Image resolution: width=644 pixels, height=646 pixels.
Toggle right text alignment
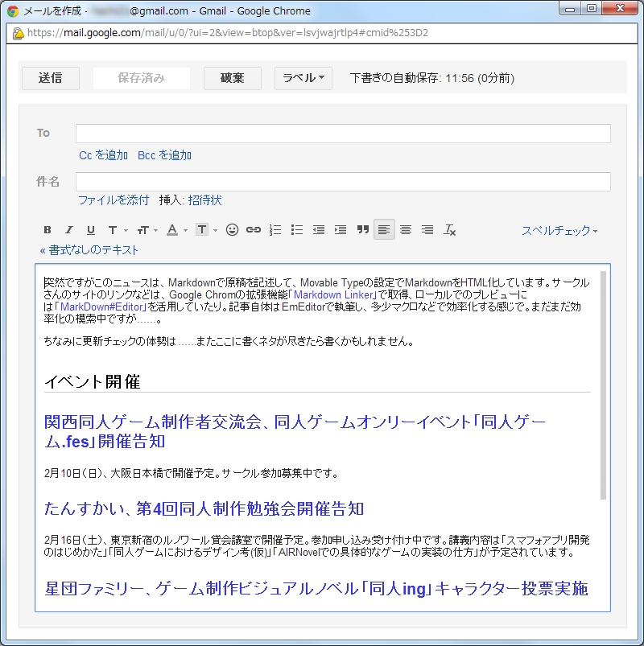click(427, 229)
